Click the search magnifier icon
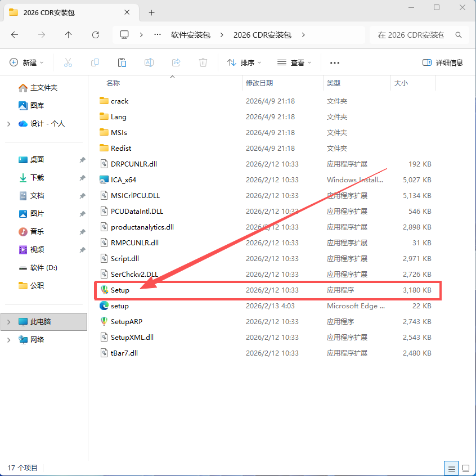Image resolution: width=476 pixels, height=476 pixels. (459, 35)
